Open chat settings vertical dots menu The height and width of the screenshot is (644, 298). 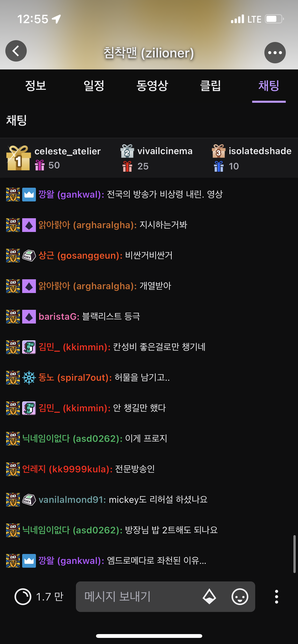(277, 597)
